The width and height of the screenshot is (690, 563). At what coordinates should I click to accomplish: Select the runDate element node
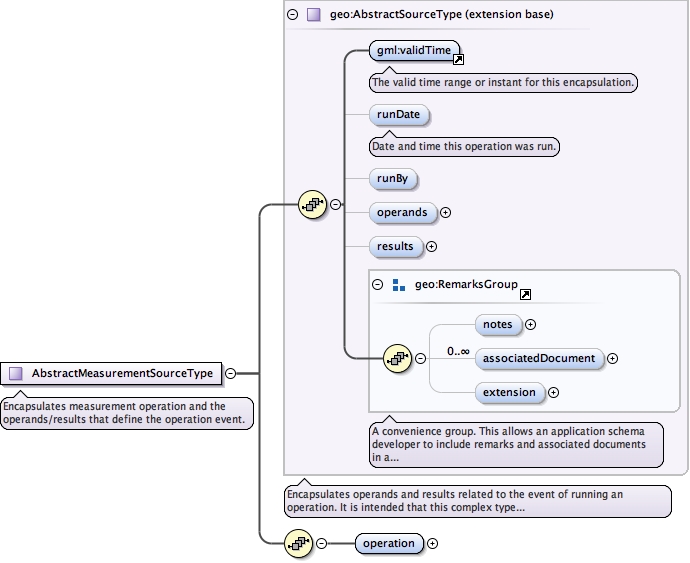pyautogui.click(x=399, y=115)
